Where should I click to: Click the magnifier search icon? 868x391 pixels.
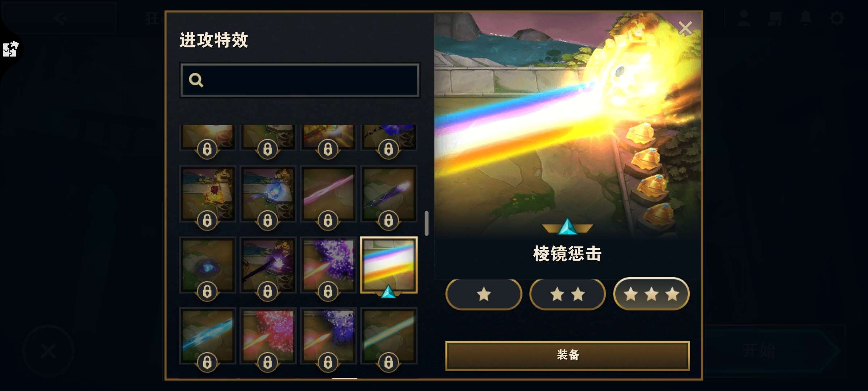click(196, 80)
